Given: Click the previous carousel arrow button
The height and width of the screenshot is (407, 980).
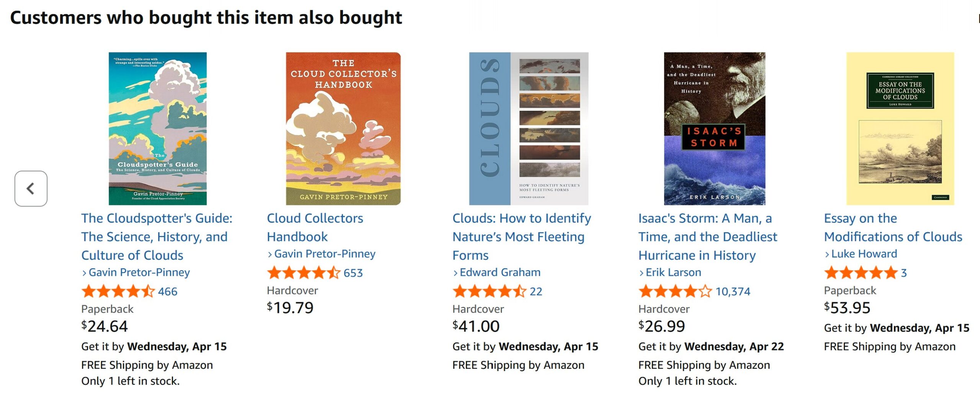Looking at the screenshot, I should coord(31,189).
